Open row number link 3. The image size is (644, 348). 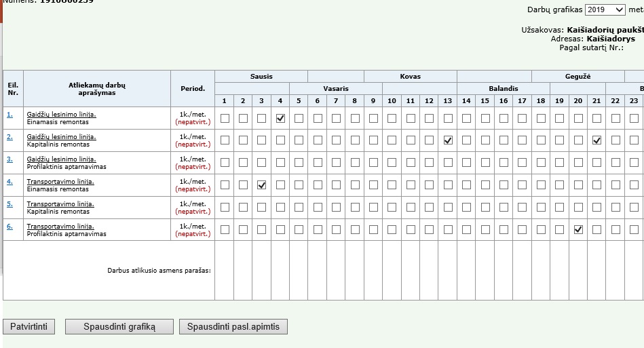[10, 159]
